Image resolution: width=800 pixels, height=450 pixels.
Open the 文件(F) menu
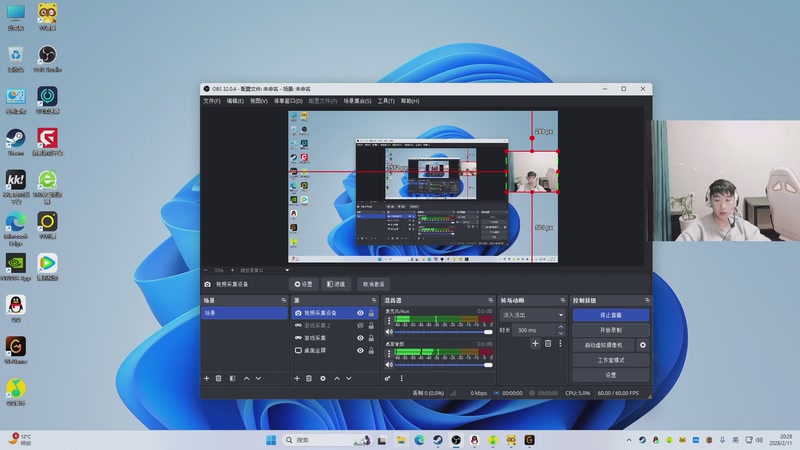click(x=211, y=101)
